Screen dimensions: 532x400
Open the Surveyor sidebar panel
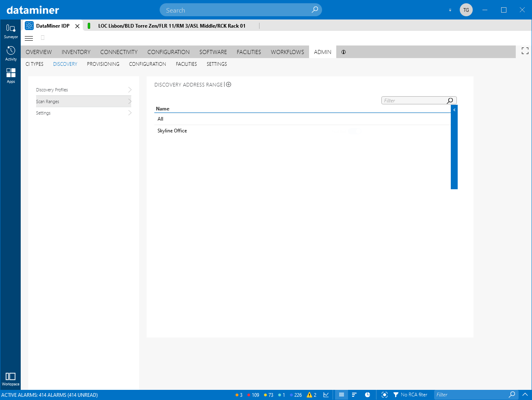click(x=11, y=31)
